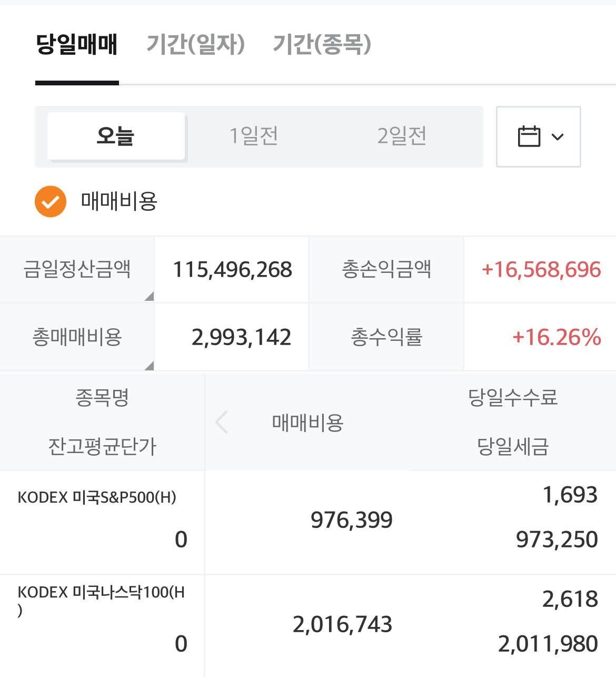The width and height of the screenshot is (616, 677).
Task: Click the left chevron beside 매매비용 column header
Action: coord(222,422)
